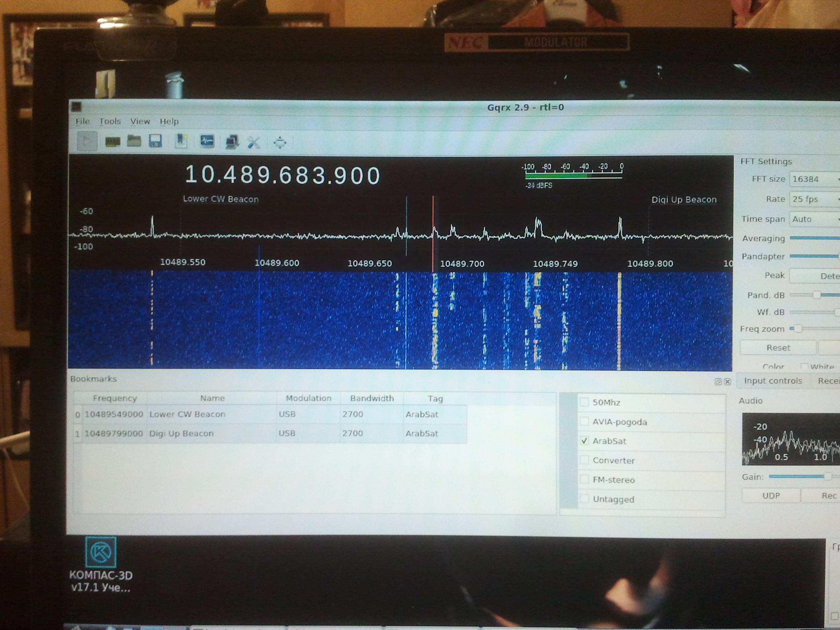Check the FM-stereo tag checkbox
The image size is (840, 630).
point(584,480)
